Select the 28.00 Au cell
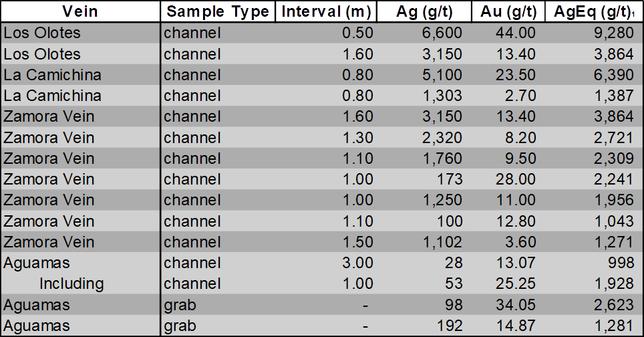Screen dimensions: 644x337 pos(516,179)
